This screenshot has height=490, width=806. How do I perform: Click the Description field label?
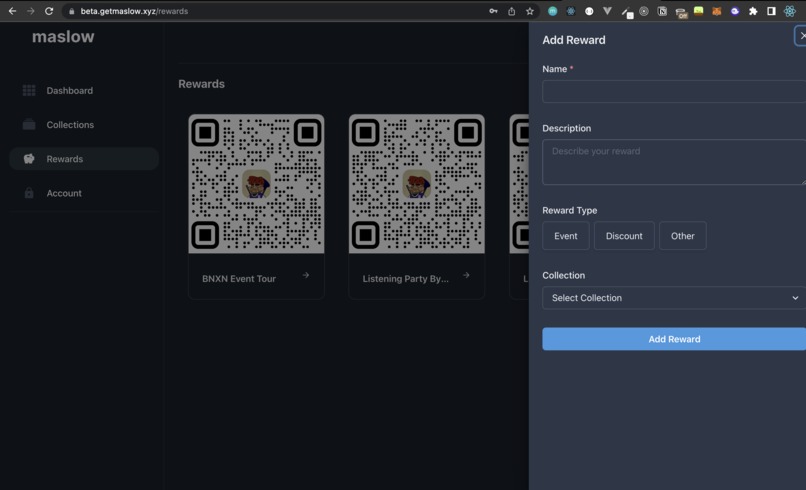tap(566, 128)
